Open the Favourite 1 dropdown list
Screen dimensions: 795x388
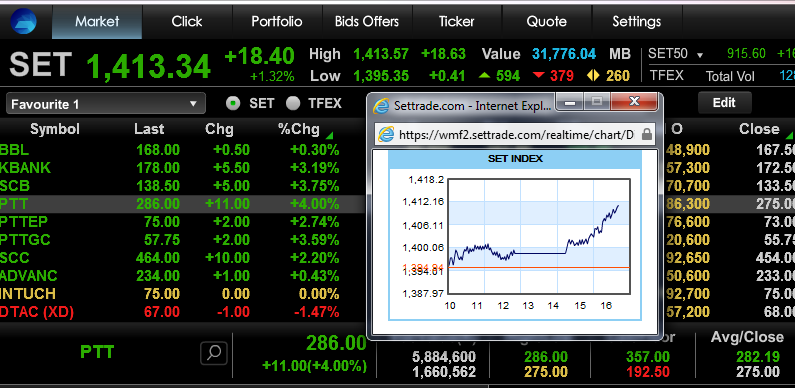coord(106,103)
